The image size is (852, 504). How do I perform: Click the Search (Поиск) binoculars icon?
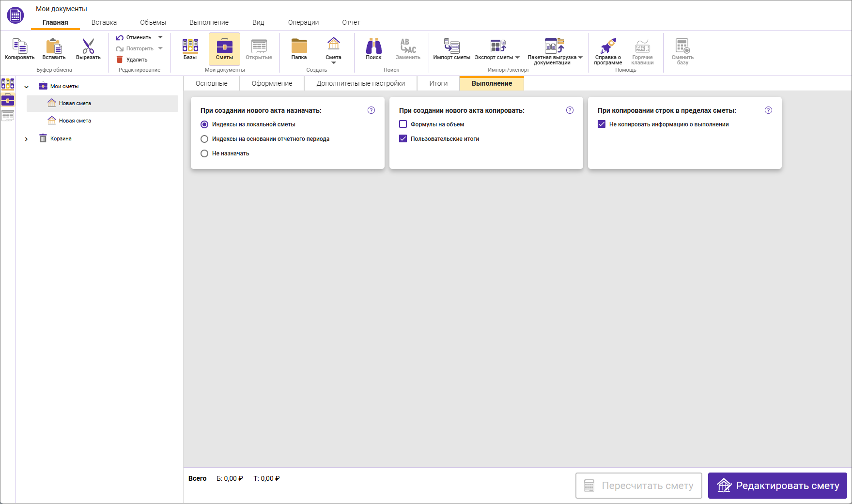click(373, 46)
